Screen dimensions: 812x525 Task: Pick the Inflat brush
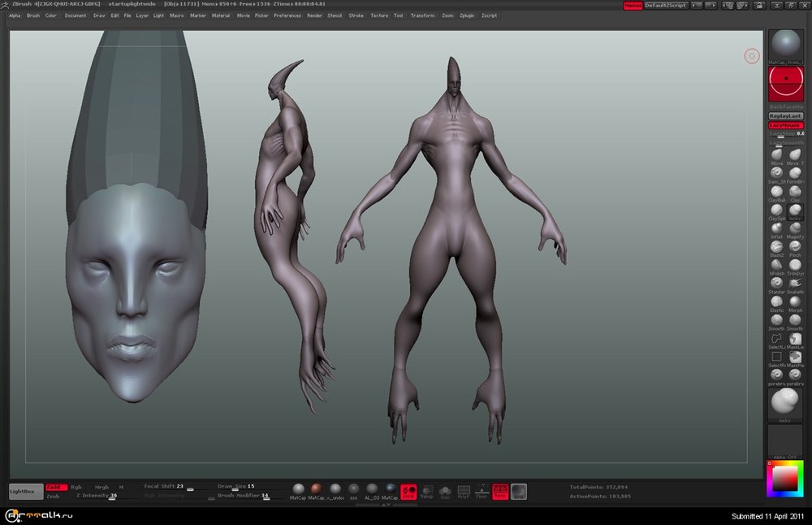[x=776, y=227]
